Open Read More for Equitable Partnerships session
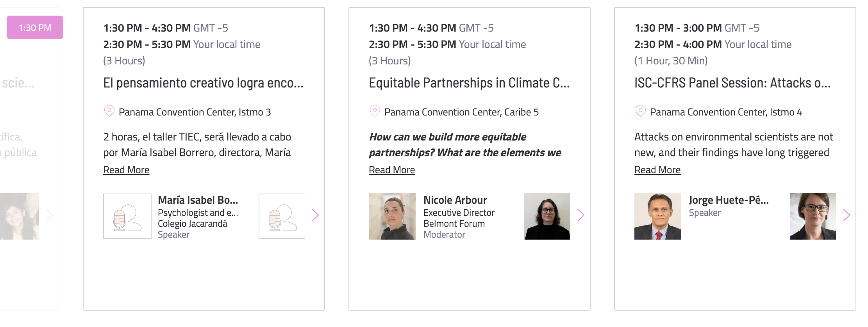Viewport: 868px width, 327px height. [x=392, y=170]
